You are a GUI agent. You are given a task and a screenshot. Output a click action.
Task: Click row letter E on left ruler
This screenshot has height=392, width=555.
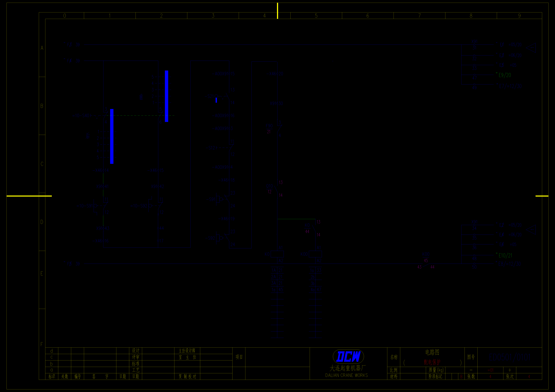click(x=42, y=273)
